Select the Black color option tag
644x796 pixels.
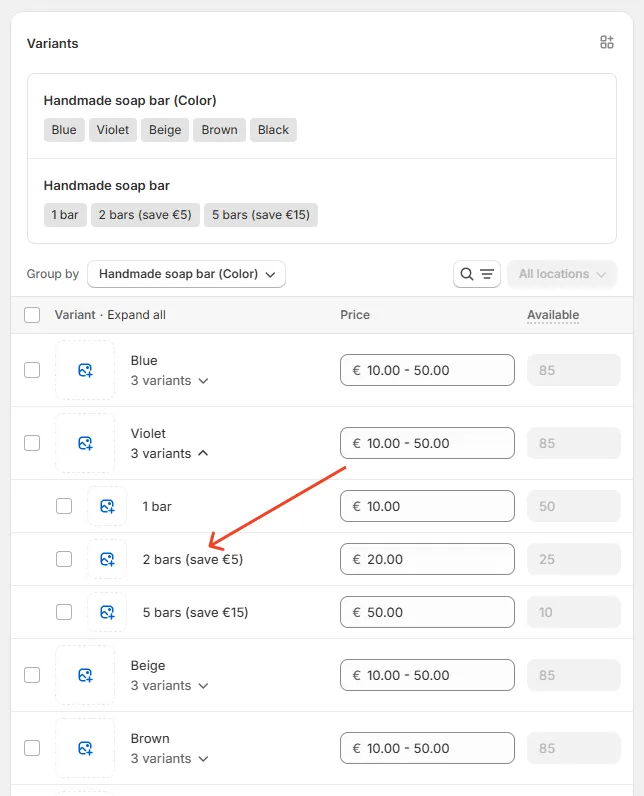273,130
